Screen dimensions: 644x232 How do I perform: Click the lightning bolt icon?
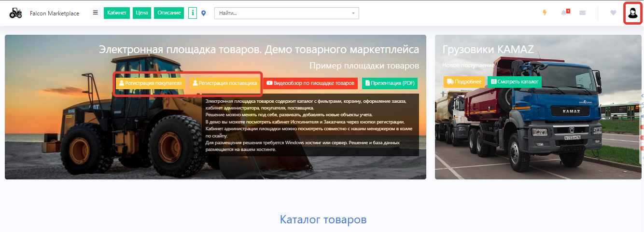545,13
